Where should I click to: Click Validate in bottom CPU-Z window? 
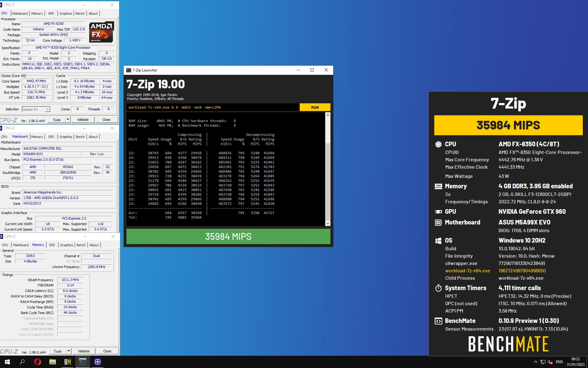[84, 351]
